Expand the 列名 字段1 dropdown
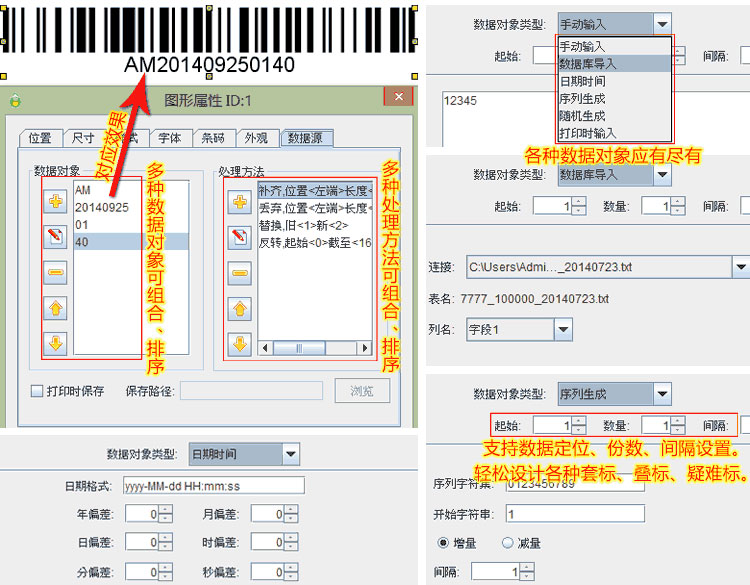750x585 pixels. tap(563, 329)
